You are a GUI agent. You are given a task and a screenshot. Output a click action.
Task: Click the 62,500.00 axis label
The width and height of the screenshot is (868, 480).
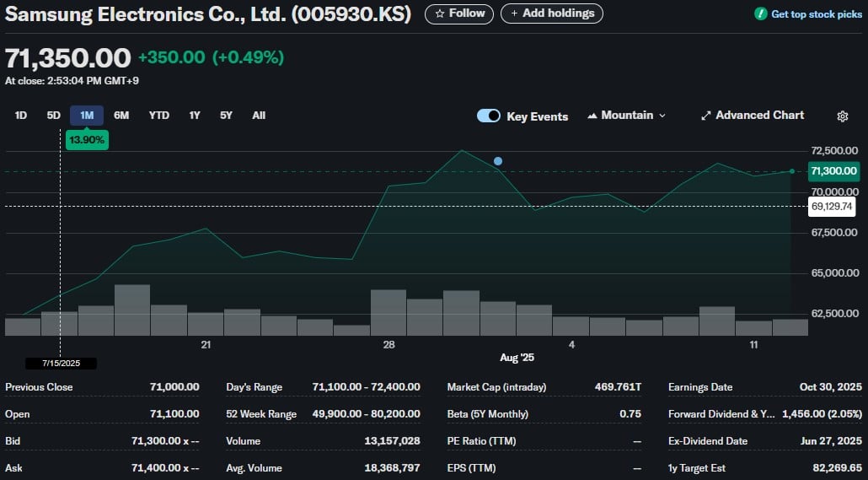(x=834, y=314)
